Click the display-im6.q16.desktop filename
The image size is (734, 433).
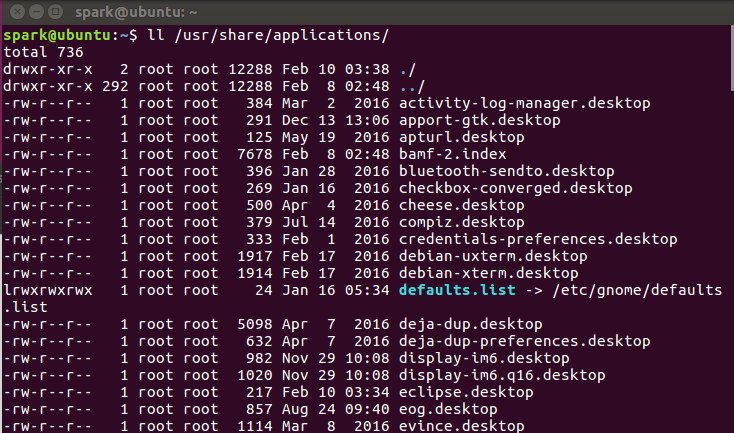pyautogui.click(x=502, y=375)
